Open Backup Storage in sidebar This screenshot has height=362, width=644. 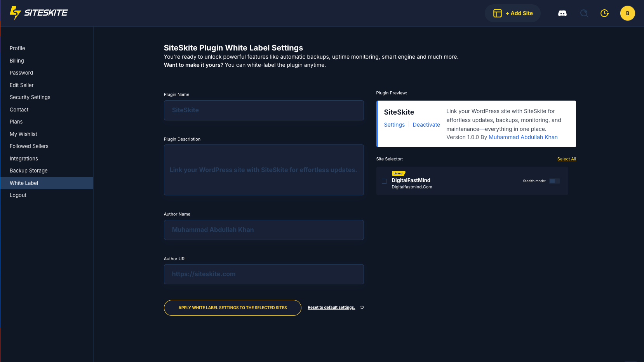(x=29, y=171)
